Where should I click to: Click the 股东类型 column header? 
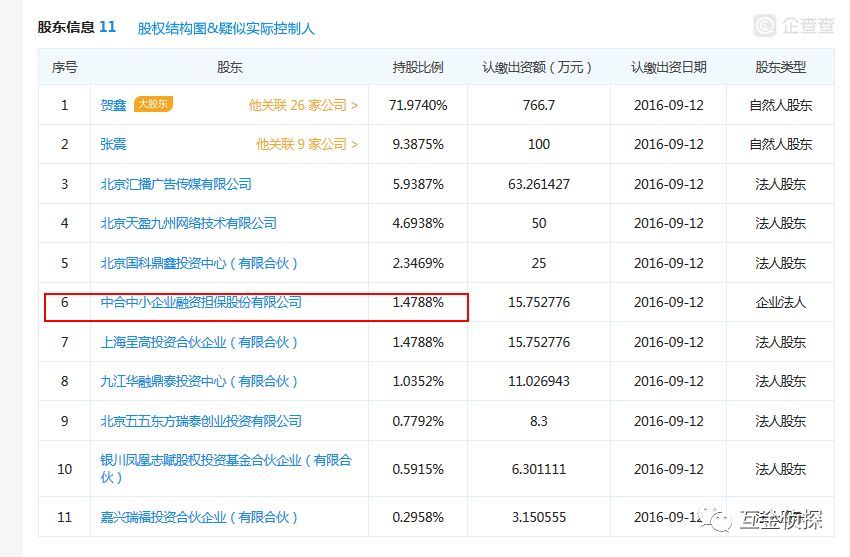(x=781, y=67)
